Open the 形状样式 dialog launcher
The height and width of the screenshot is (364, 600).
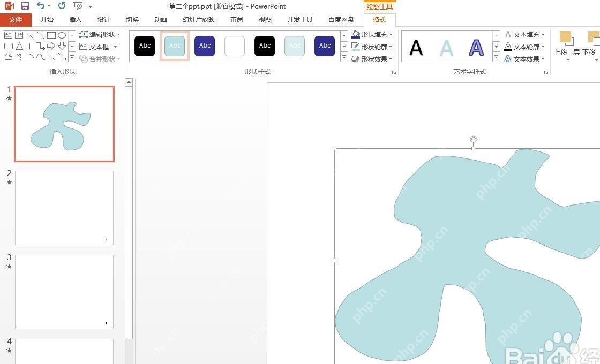[394, 72]
